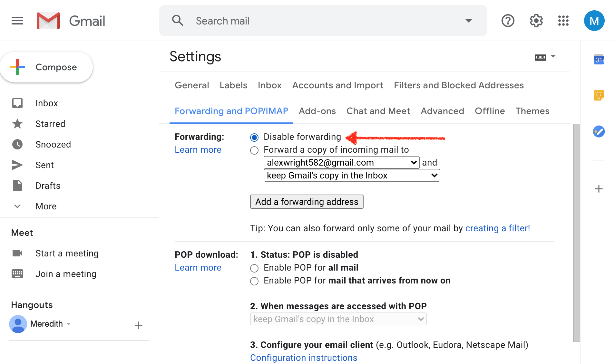Click the Drafts page icon

[17, 186]
